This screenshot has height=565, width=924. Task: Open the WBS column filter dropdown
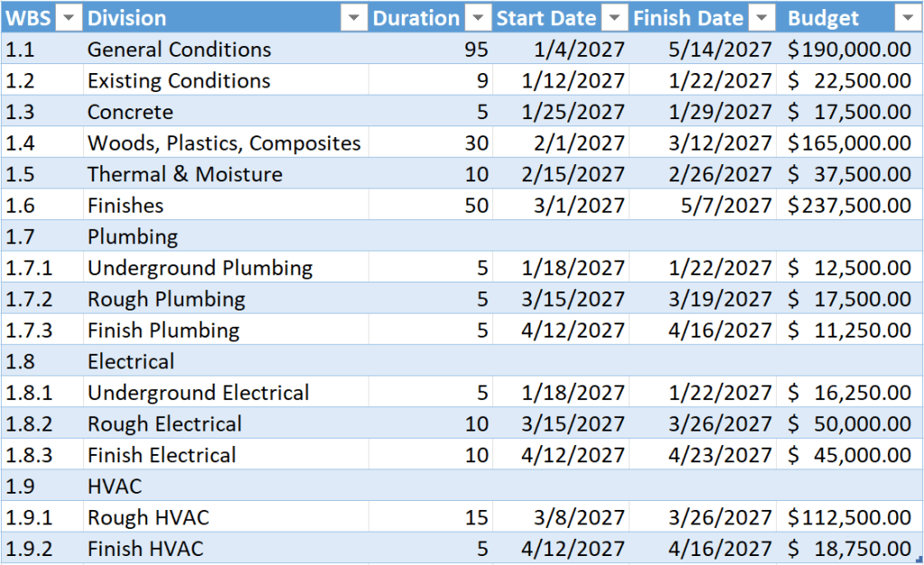click(69, 18)
